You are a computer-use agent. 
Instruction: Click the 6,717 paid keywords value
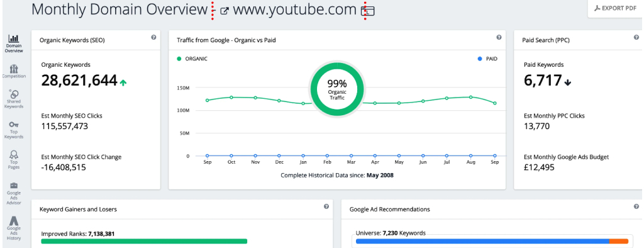pyautogui.click(x=543, y=81)
